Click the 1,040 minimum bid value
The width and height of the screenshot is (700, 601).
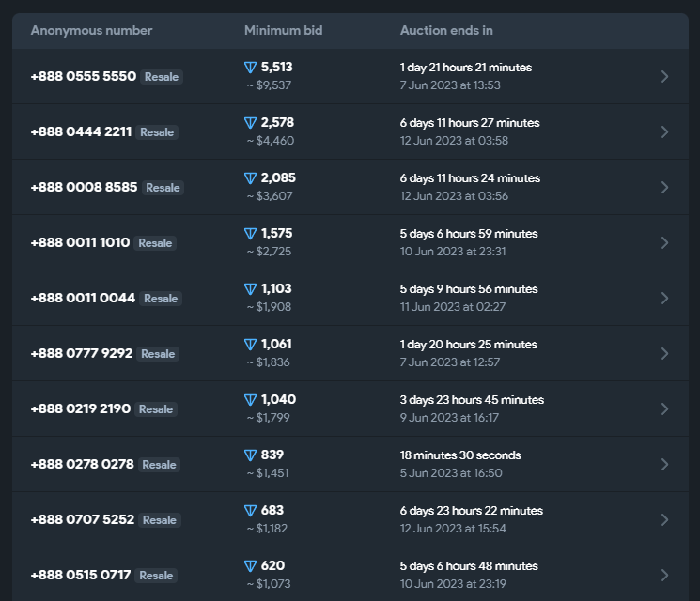coord(278,399)
